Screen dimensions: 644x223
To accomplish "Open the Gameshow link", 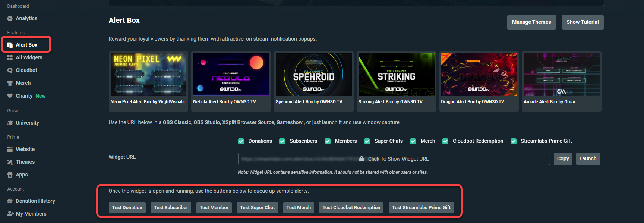I will coord(290,122).
